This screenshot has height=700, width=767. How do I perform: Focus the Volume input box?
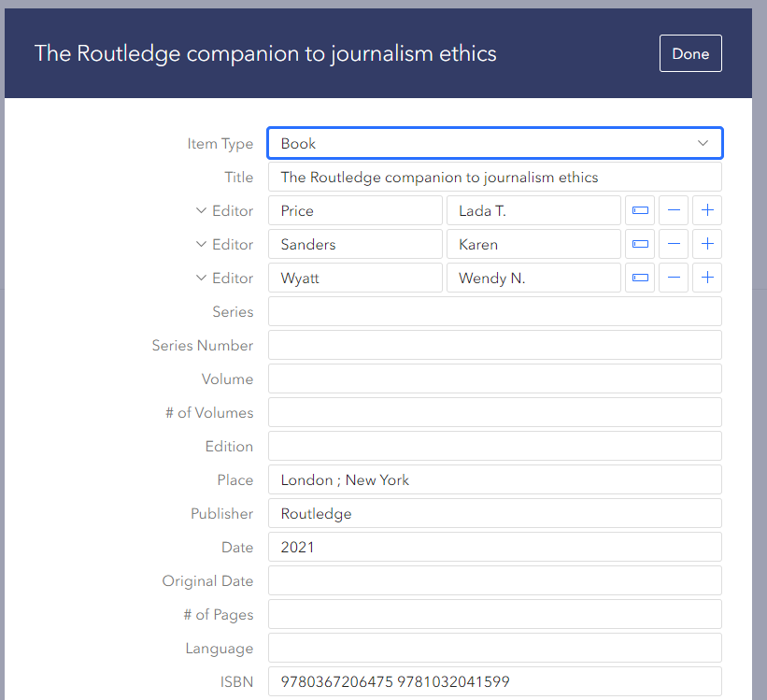click(494, 379)
